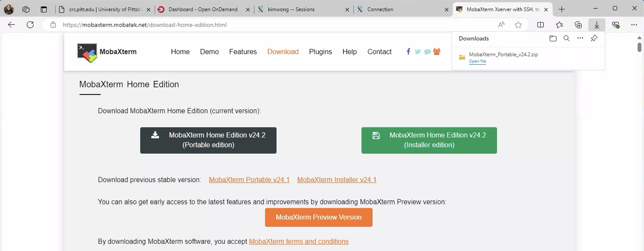Click Open file under downloaded zip
This screenshot has width=644, height=251.
click(x=477, y=61)
